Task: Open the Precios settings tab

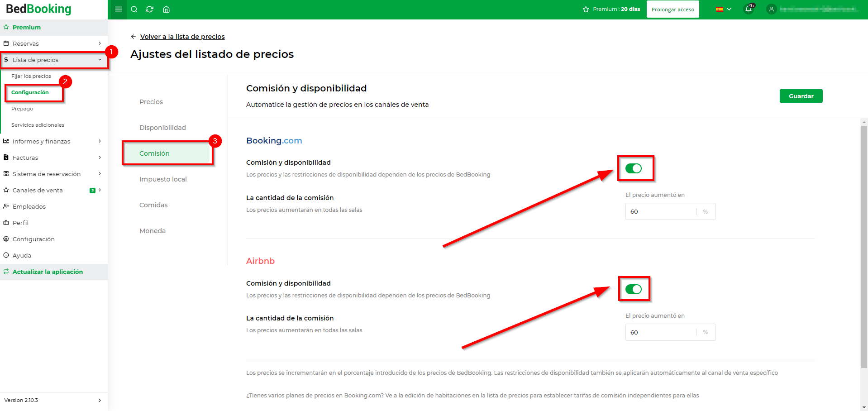Action: point(151,102)
